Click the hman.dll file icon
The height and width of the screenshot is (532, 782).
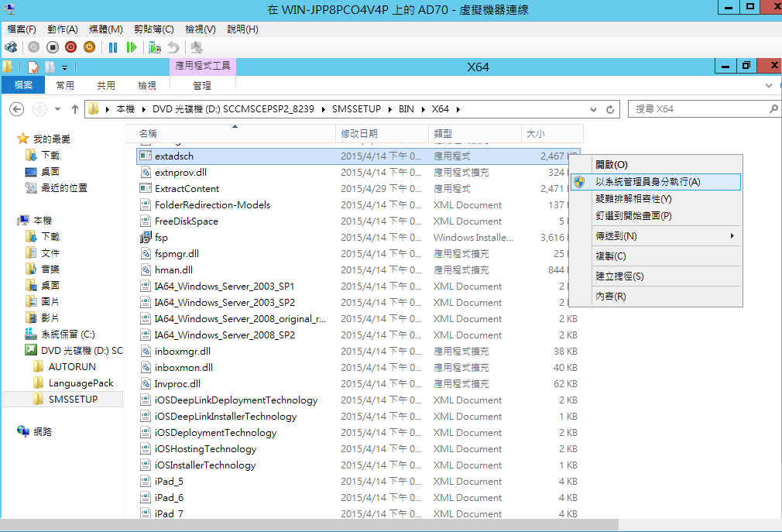click(146, 269)
